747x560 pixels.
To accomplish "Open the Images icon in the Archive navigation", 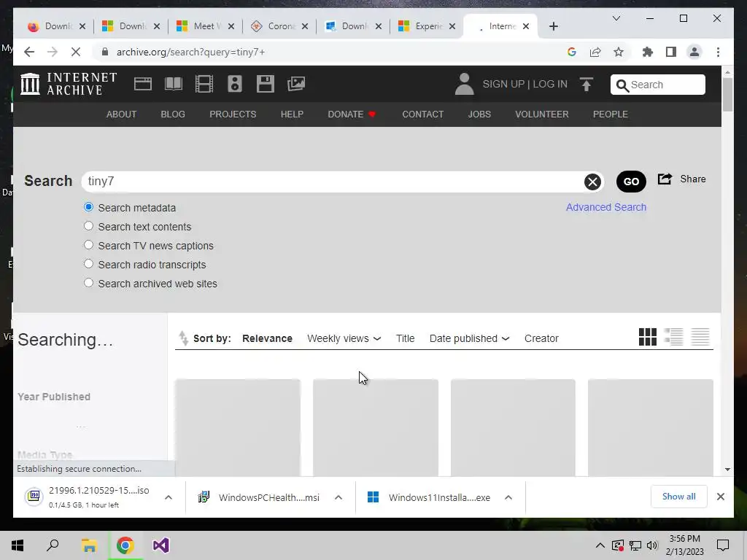I will [296, 84].
